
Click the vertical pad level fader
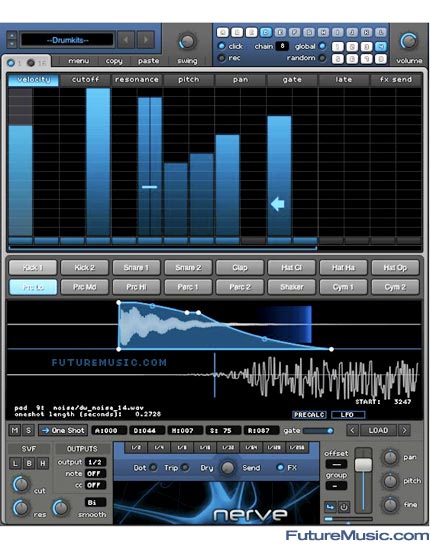click(x=363, y=481)
